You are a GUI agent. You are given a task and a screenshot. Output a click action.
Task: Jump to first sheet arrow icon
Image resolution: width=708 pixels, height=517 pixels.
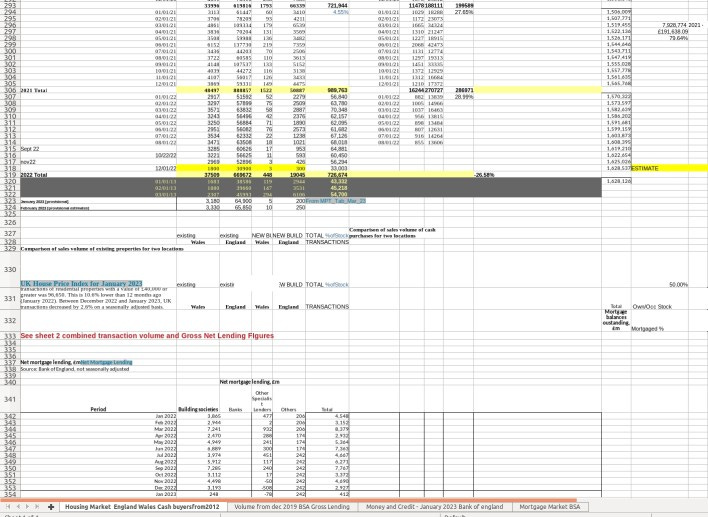[x=8, y=507]
